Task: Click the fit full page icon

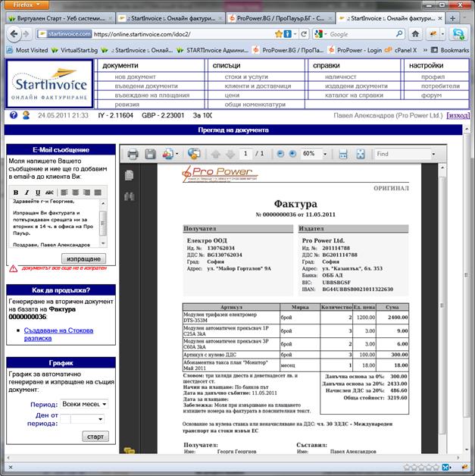Action: tap(361, 154)
